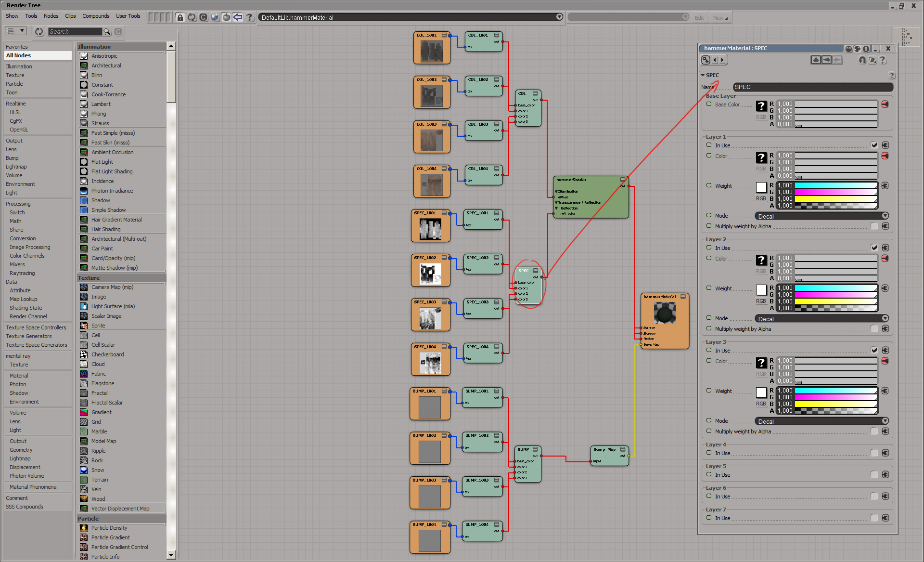This screenshot has height=562, width=924.
Task: Click the blue back arrow icon in toolbar
Action: tap(238, 17)
